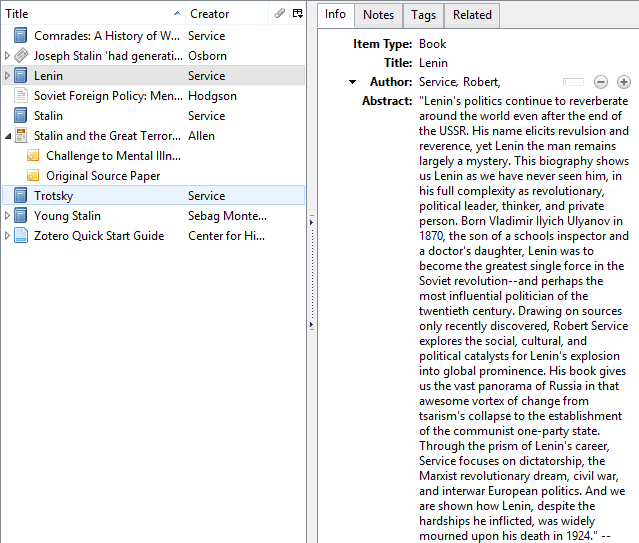Screen dimensions: 639x543
Task: Switch to the Notes tab
Action: click(x=379, y=15)
